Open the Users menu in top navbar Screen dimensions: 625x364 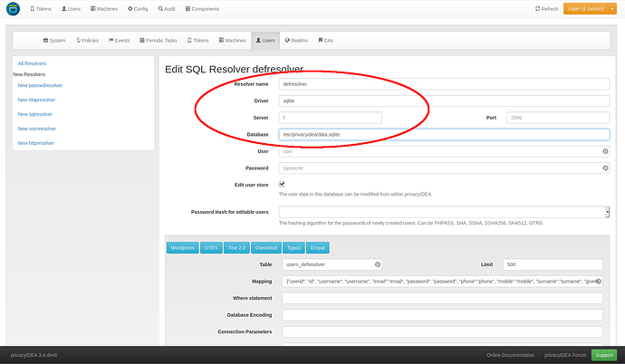[x=71, y=9]
